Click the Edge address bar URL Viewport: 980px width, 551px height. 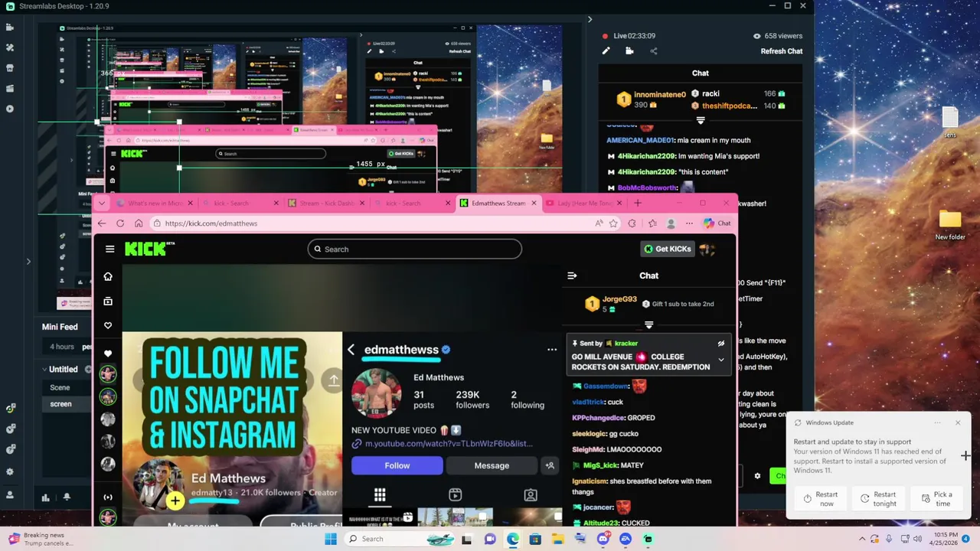pyautogui.click(x=211, y=223)
